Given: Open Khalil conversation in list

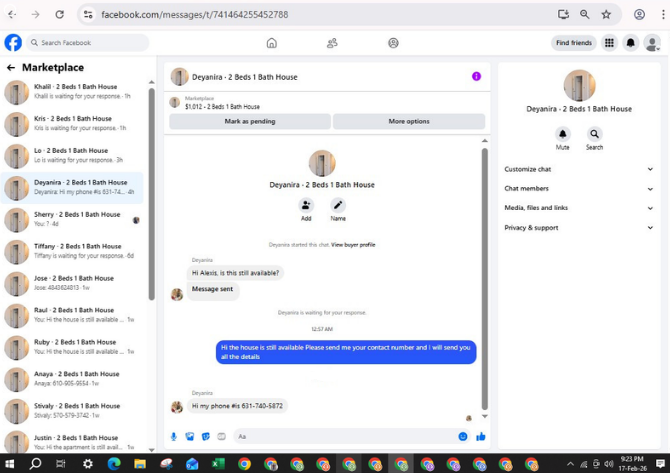Looking at the screenshot, I should (73, 91).
